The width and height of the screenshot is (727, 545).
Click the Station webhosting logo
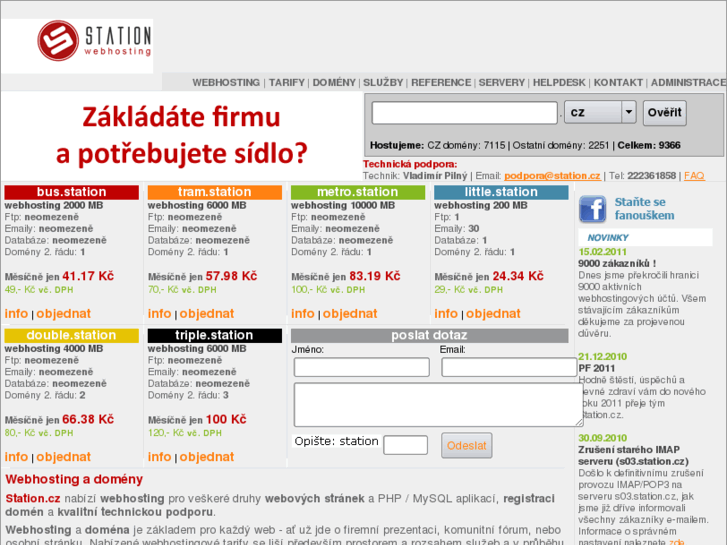tap(95, 41)
